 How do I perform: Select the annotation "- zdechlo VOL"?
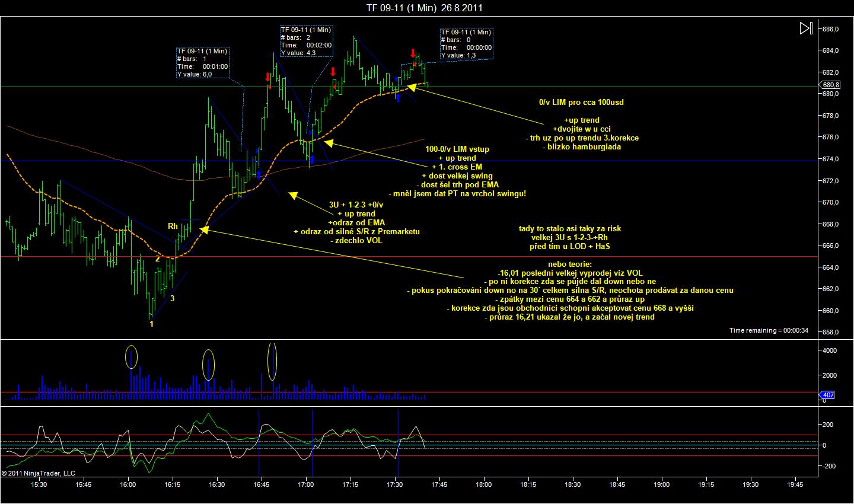356,240
